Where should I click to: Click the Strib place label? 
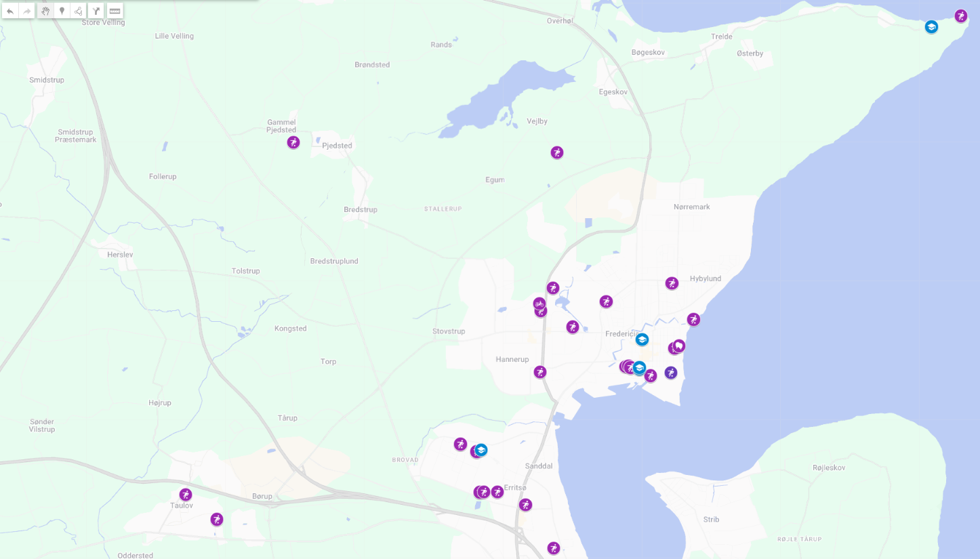pyautogui.click(x=711, y=520)
